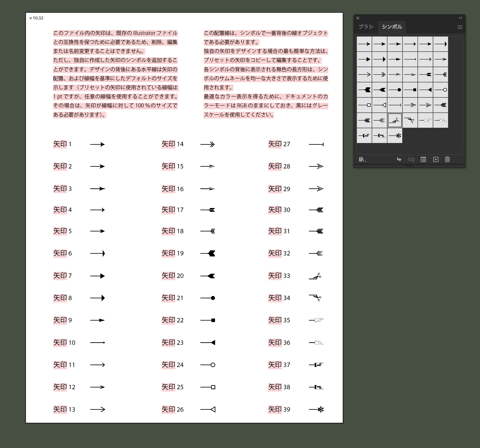Select the シンボル tab
This screenshot has width=480, height=448.
pos(392,27)
